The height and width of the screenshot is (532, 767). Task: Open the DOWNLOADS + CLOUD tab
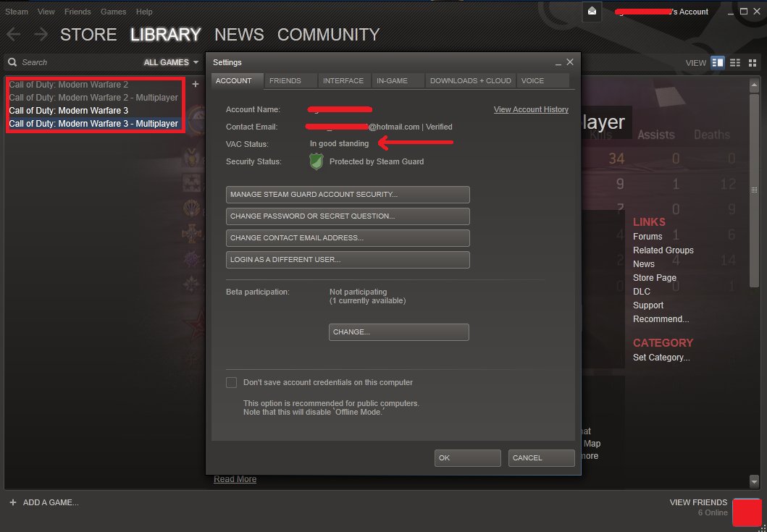click(471, 80)
